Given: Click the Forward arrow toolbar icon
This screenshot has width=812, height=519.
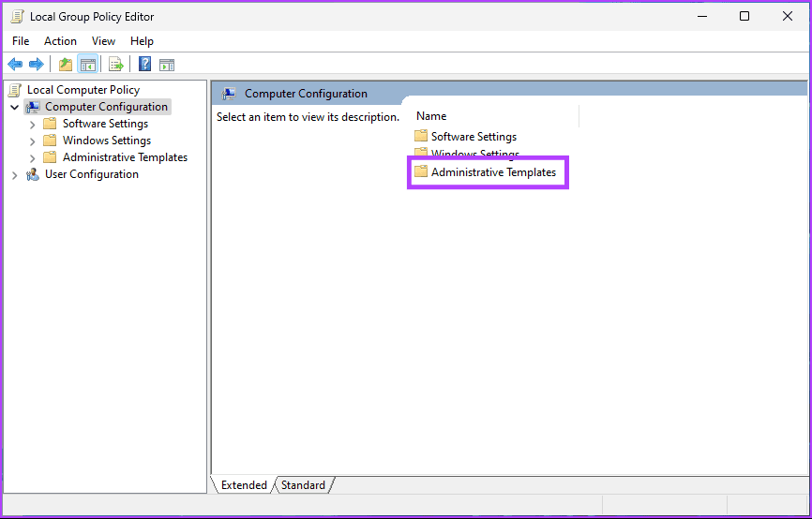Looking at the screenshot, I should (37, 65).
